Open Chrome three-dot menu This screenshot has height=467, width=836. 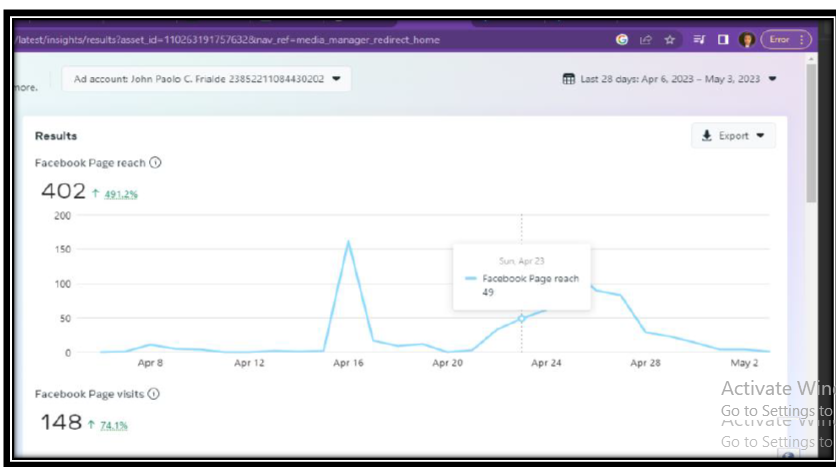point(802,39)
